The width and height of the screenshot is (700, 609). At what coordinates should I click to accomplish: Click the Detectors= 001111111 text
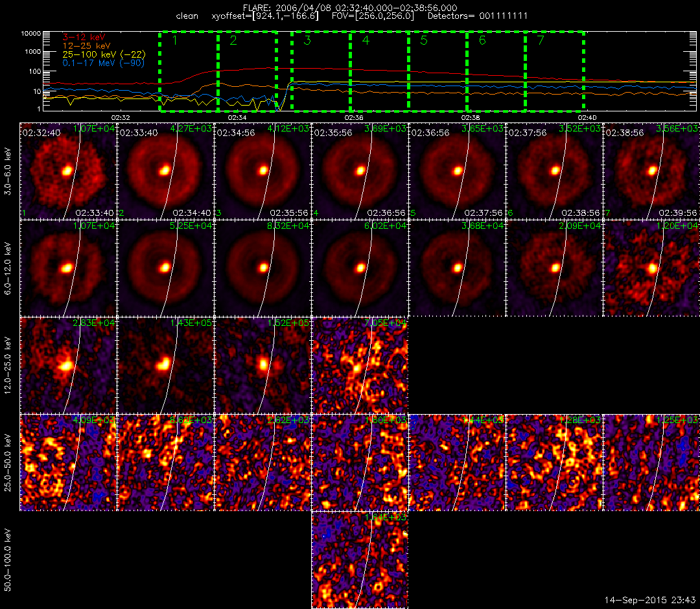click(x=478, y=16)
